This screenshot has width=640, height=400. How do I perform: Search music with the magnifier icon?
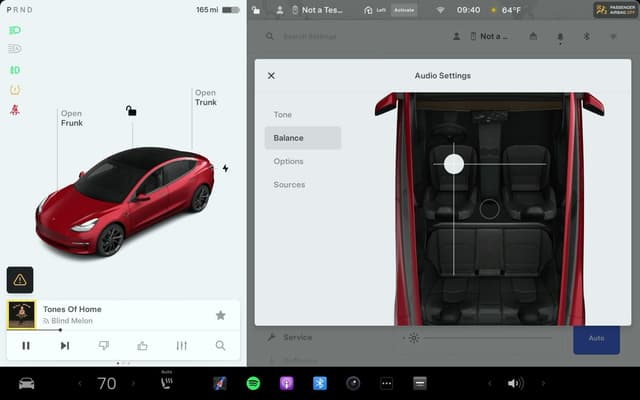[220, 346]
